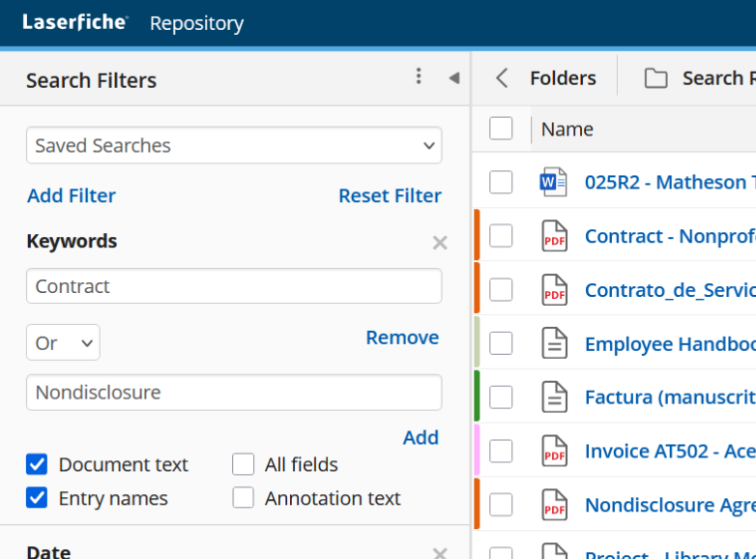The height and width of the screenshot is (559, 756).
Task: Collapse the Search Filters pane with the arrow
Action: pyautogui.click(x=453, y=77)
